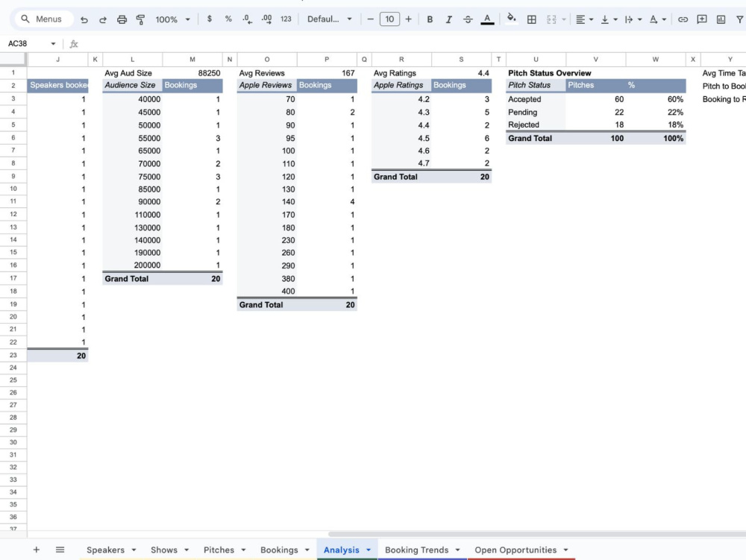
Task: Increase decimal places icon
Action: pos(266,19)
